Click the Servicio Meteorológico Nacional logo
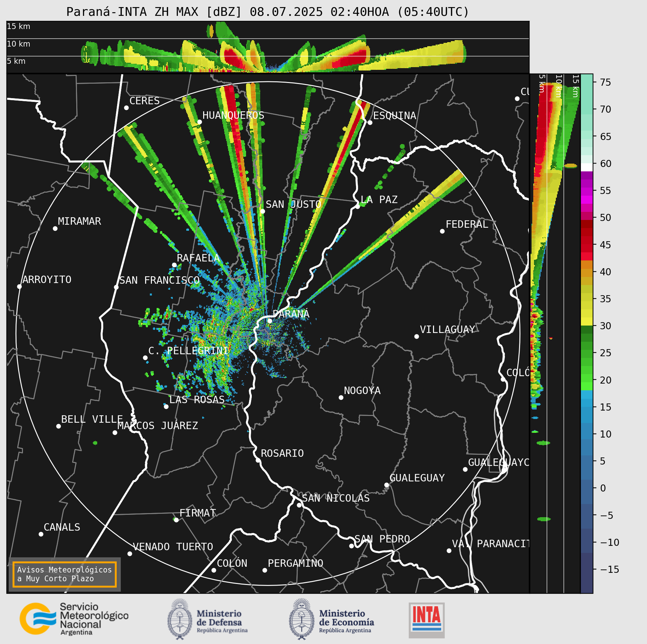647x644 pixels. [74, 619]
